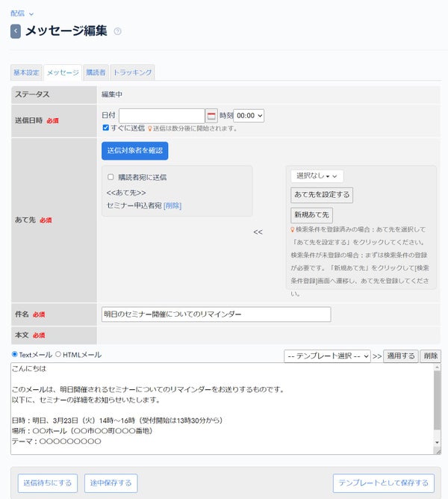
Task: Switch to the メッセージ tab
Action: [63, 72]
